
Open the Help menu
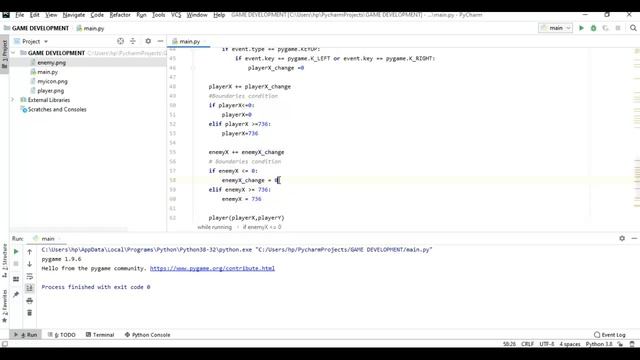tap(219, 15)
